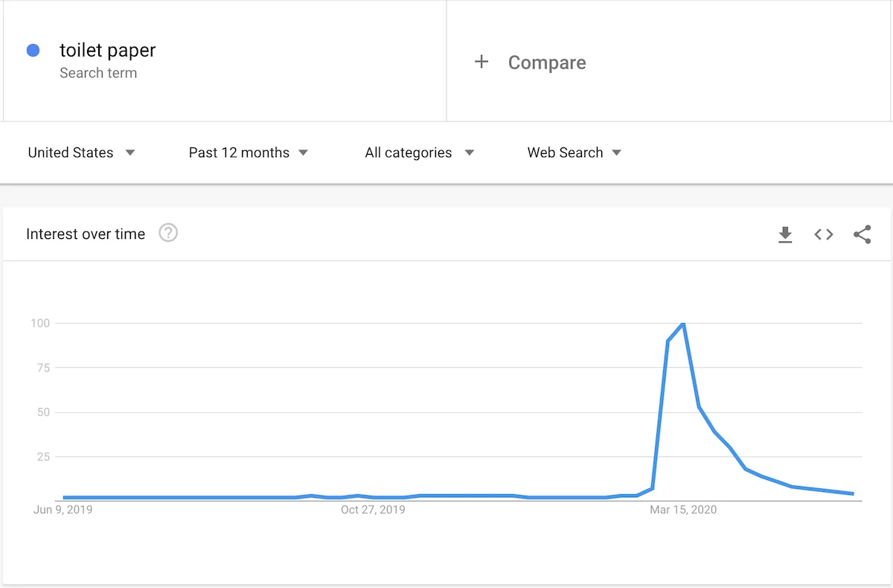This screenshot has height=588, width=893.
Task: Click the Past 12 months chevron icon
Action: click(x=303, y=153)
